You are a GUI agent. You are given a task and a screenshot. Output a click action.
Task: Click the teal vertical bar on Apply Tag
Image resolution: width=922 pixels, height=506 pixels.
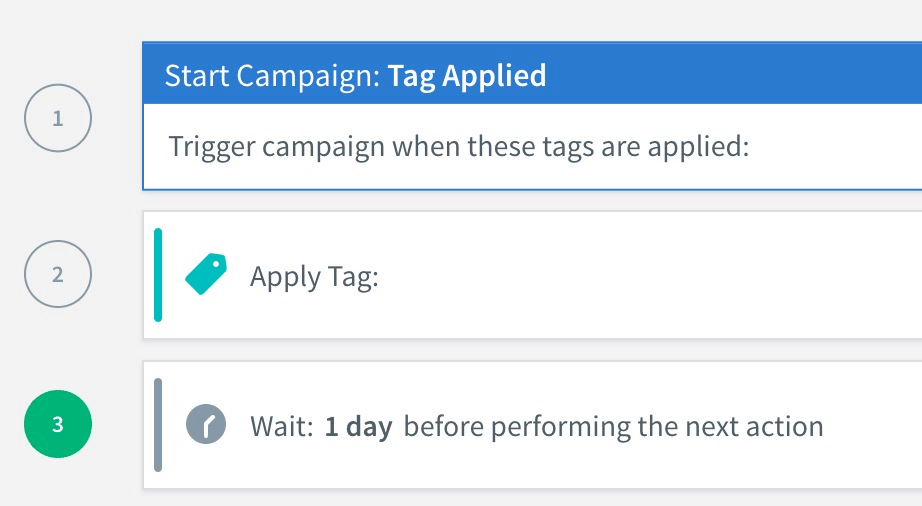158,275
